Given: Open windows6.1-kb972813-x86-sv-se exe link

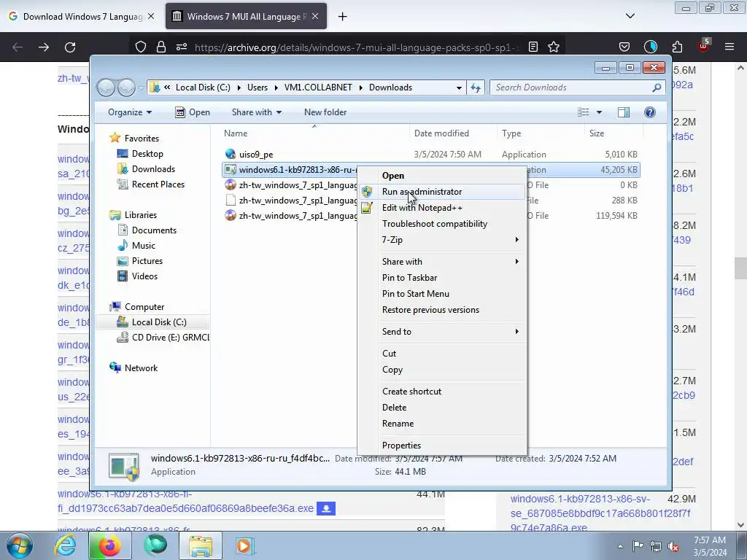Looking at the screenshot, I should tap(600, 513).
